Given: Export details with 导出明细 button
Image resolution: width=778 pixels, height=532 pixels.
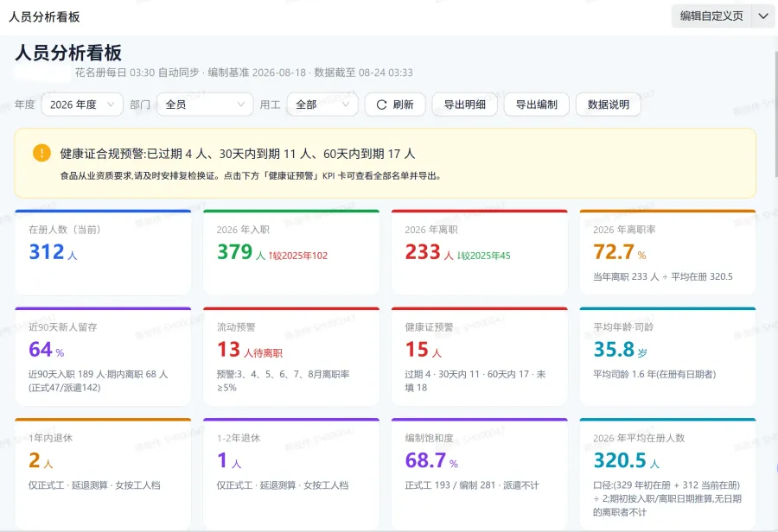Looking at the screenshot, I should (464, 104).
